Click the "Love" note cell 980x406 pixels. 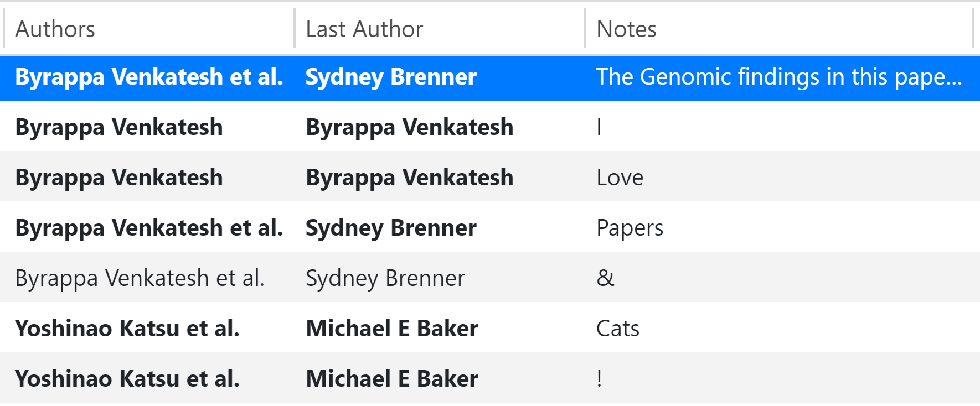coord(620,178)
